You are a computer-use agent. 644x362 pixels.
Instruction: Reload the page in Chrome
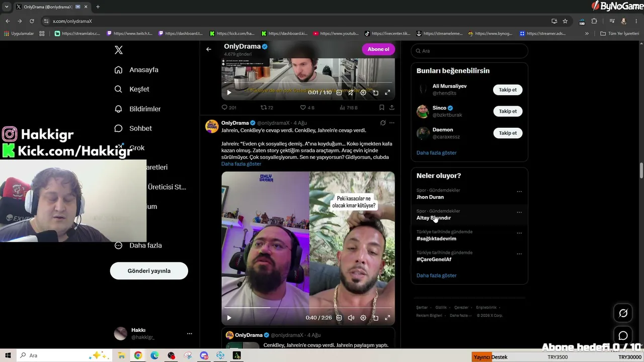tap(32, 21)
